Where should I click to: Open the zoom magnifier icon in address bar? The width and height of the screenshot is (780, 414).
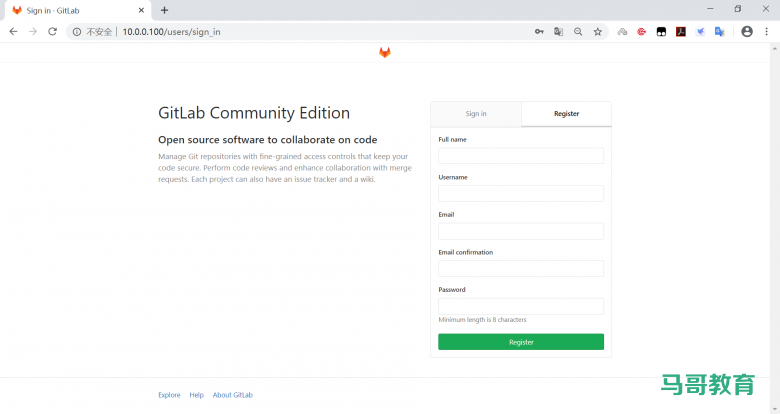[578, 32]
